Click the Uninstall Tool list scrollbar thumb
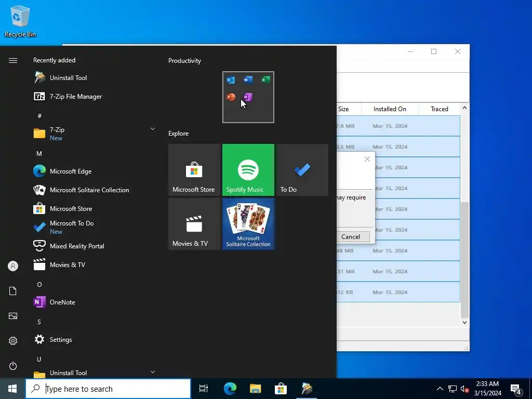 coord(464,259)
